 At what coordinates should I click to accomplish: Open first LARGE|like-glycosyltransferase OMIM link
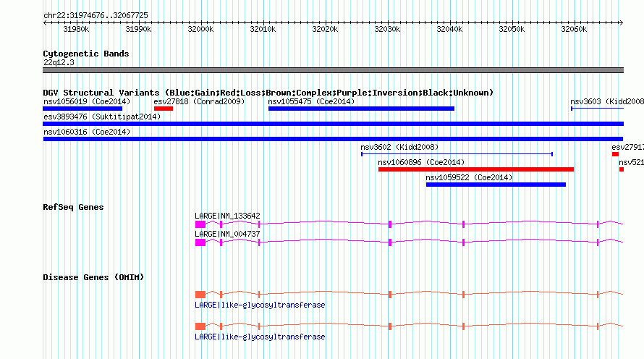[260, 305]
